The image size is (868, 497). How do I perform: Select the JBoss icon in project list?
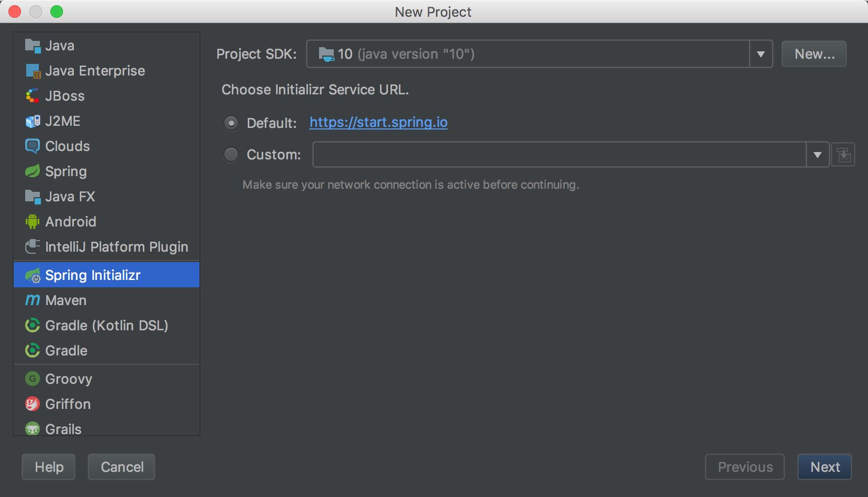(x=33, y=96)
